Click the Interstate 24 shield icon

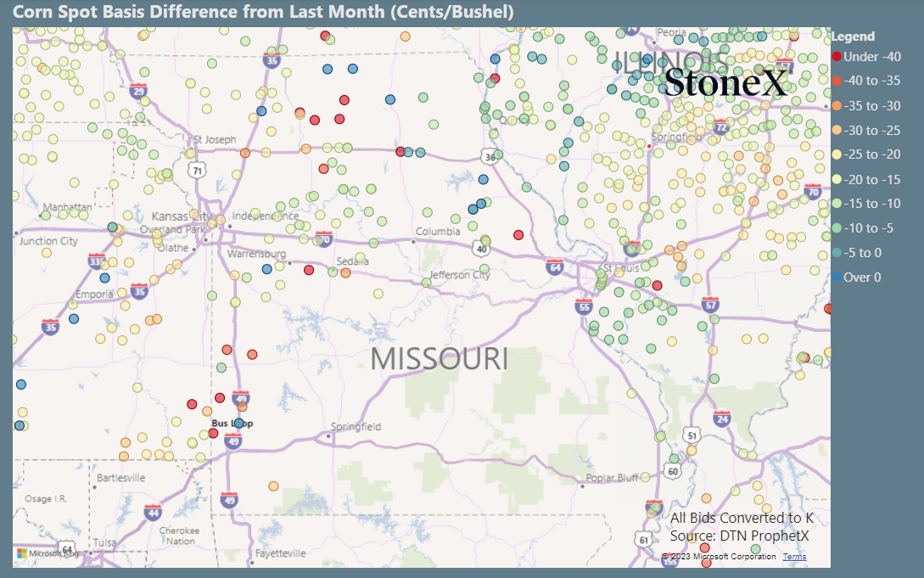(x=722, y=419)
